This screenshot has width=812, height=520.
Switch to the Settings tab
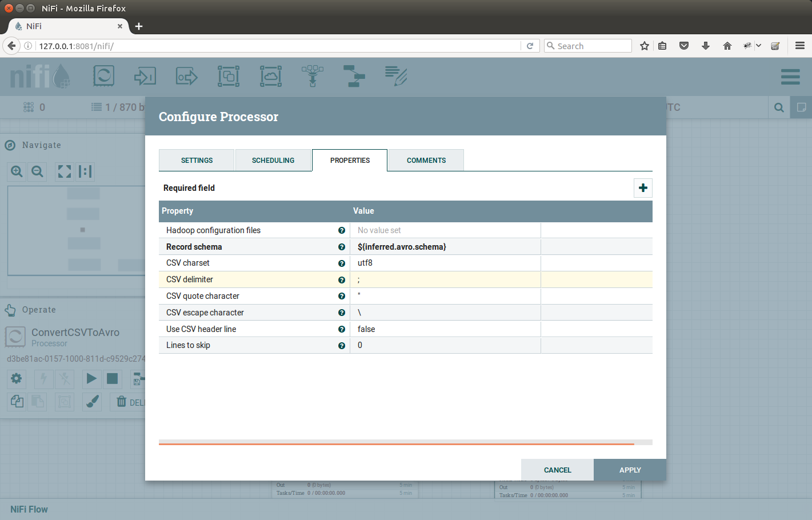tap(197, 161)
